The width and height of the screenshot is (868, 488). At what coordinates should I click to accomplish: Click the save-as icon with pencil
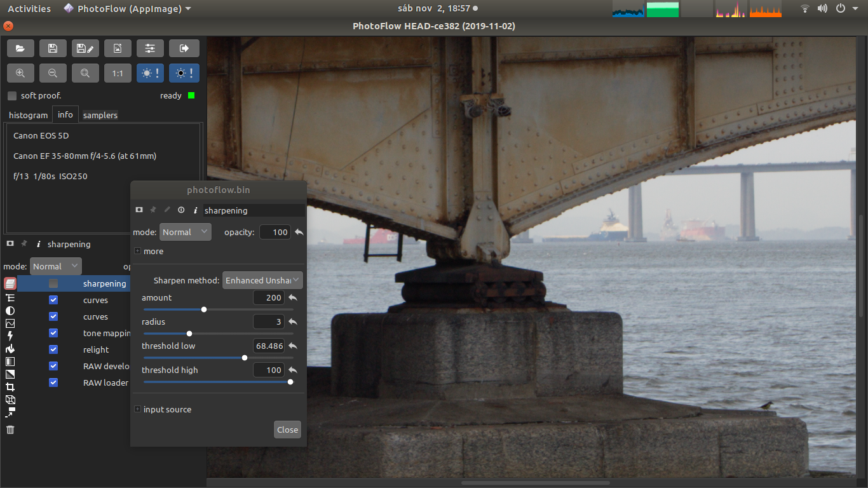(85, 48)
